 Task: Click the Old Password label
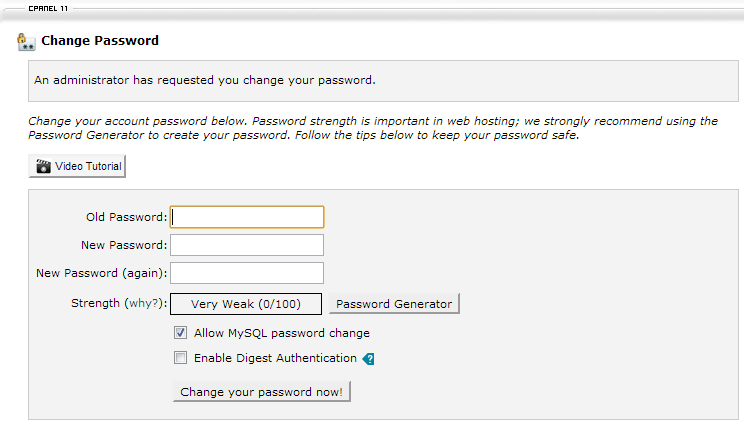(x=127, y=217)
